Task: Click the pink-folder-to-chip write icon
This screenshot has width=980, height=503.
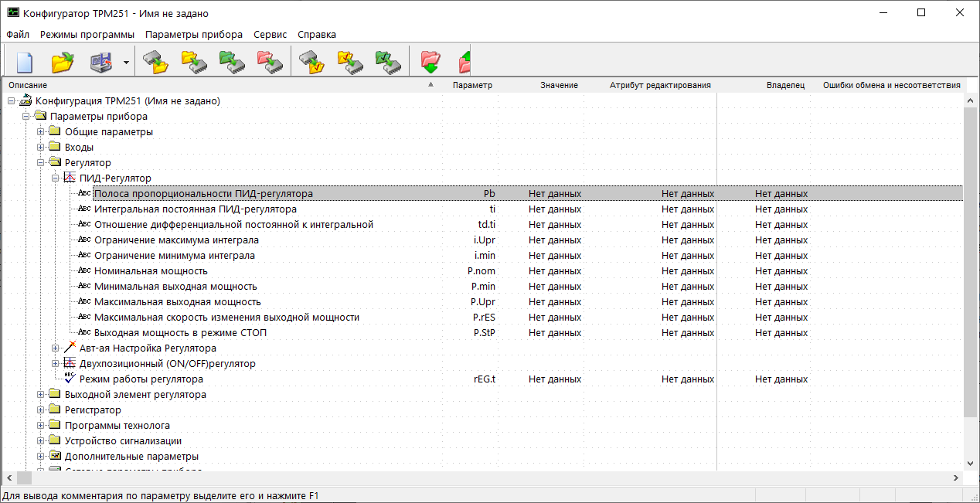Action: 270,61
